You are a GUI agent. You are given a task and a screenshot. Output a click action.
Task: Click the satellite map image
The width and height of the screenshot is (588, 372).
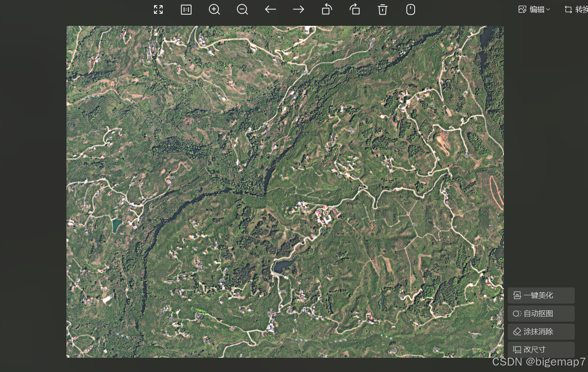click(285, 191)
